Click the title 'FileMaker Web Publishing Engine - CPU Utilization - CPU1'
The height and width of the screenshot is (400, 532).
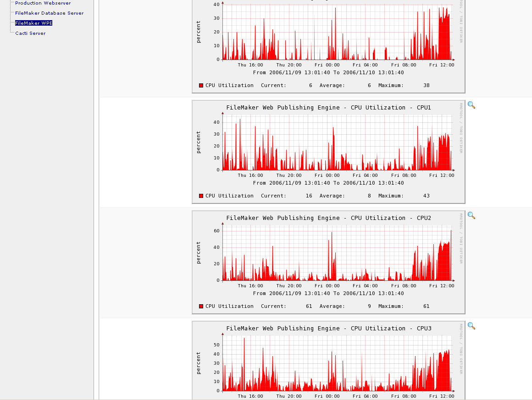pyautogui.click(x=328, y=108)
